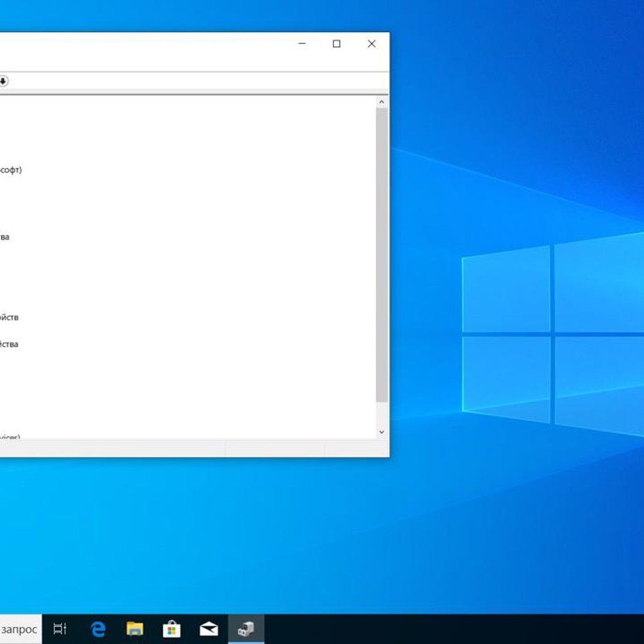Click the down-arrow icon in the toolbar
The image size is (644, 644).
pyautogui.click(x=3, y=81)
